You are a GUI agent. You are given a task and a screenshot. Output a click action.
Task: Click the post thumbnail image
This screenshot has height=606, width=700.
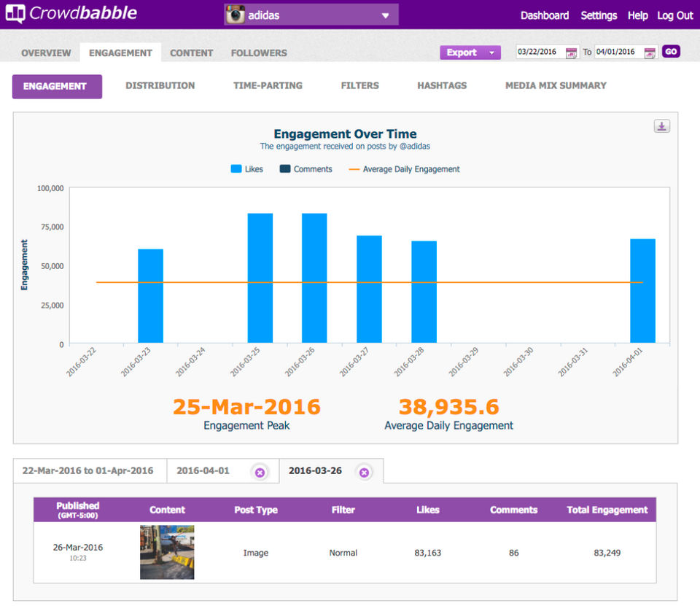tap(167, 552)
